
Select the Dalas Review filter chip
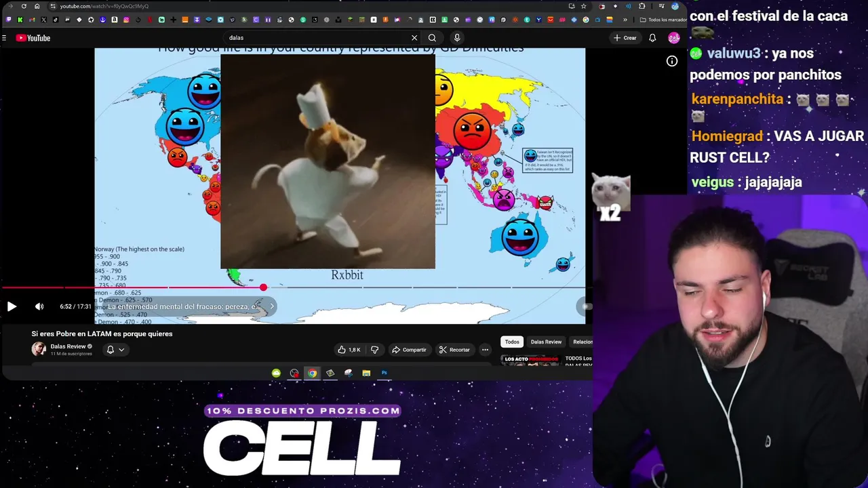[x=546, y=342]
